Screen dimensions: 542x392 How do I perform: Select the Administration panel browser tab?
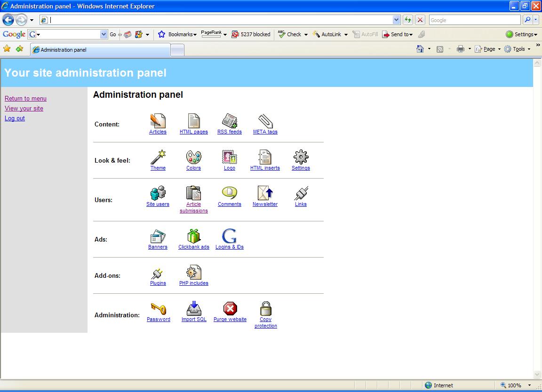pos(100,50)
